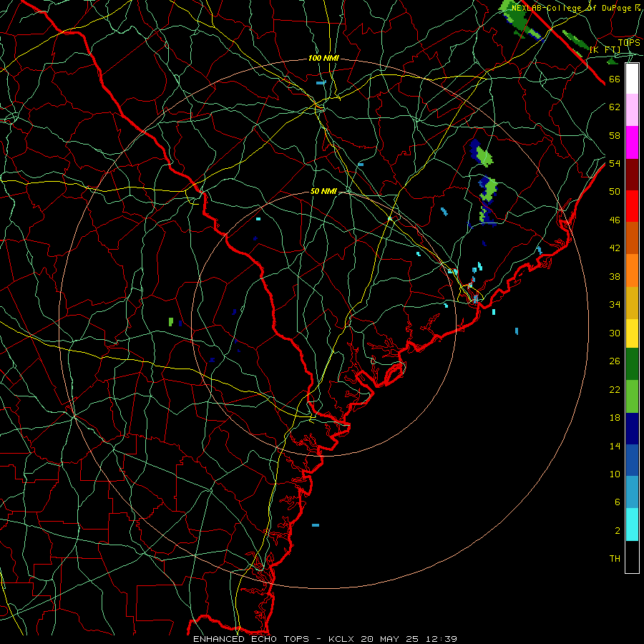Click the medium blue legend swatch
This screenshot has width=644, height=644.
click(x=632, y=460)
